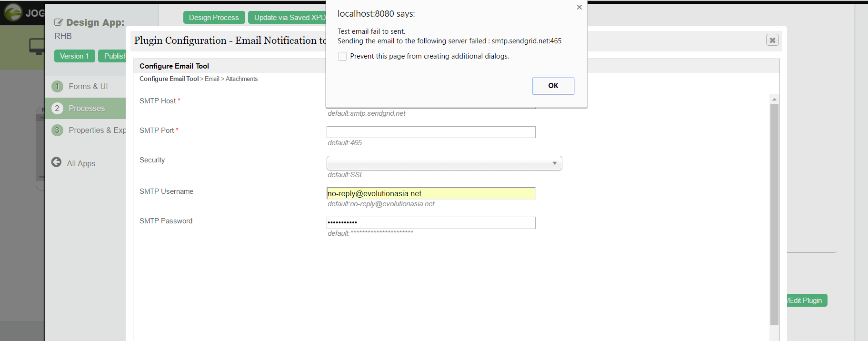Go to All Apps back arrow icon
This screenshot has height=341, width=868.
56,162
